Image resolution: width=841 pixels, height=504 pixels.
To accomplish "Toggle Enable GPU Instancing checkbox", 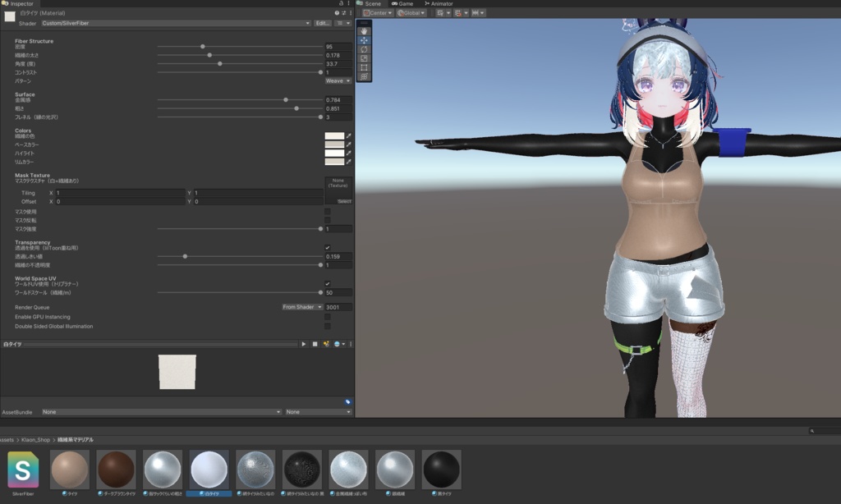I will pyautogui.click(x=327, y=317).
